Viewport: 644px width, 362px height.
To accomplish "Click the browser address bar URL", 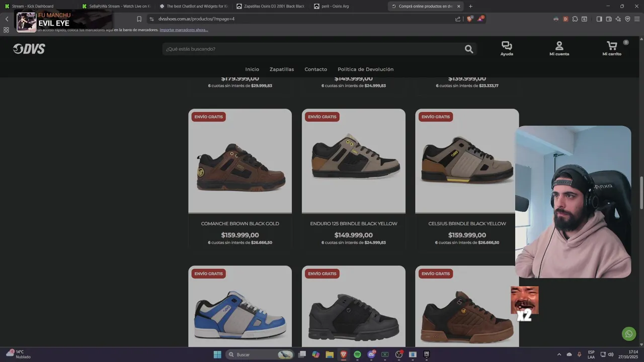I will point(196,19).
